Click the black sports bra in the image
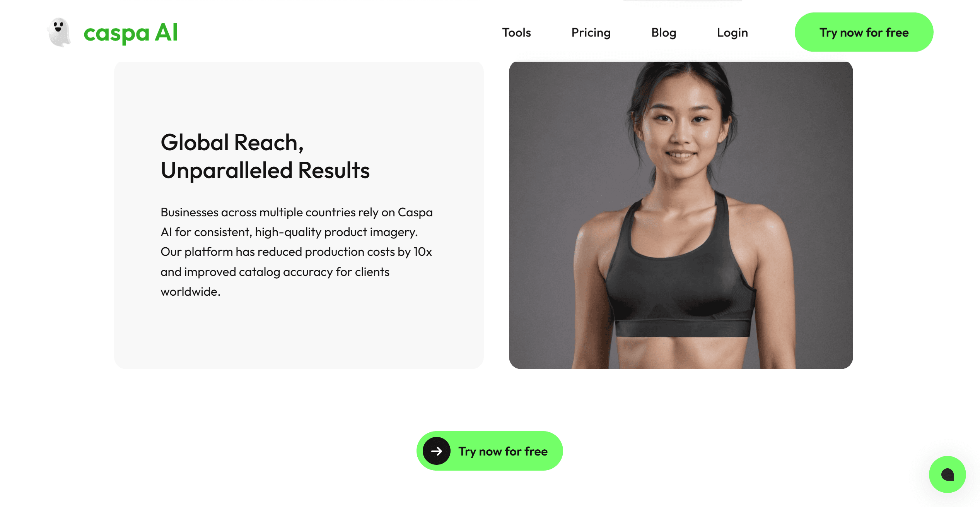Image resolution: width=980 pixels, height=507 pixels. pyautogui.click(x=681, y=271)
